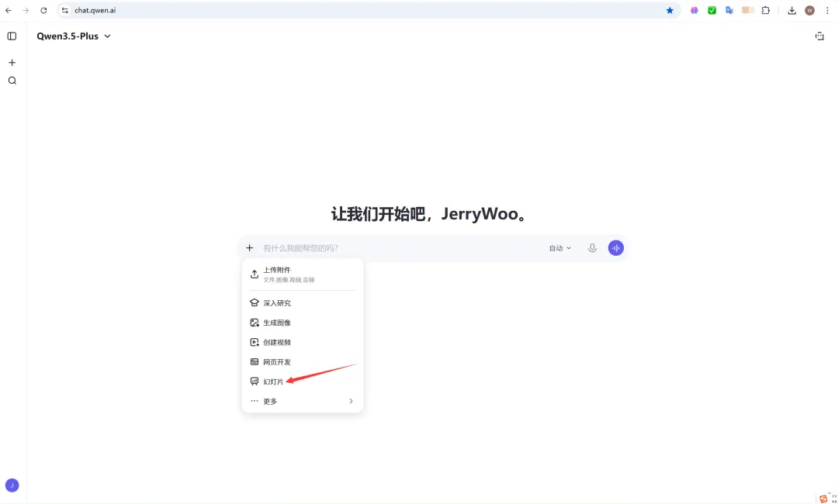Click the site info icon in address bar

[65, 10]
